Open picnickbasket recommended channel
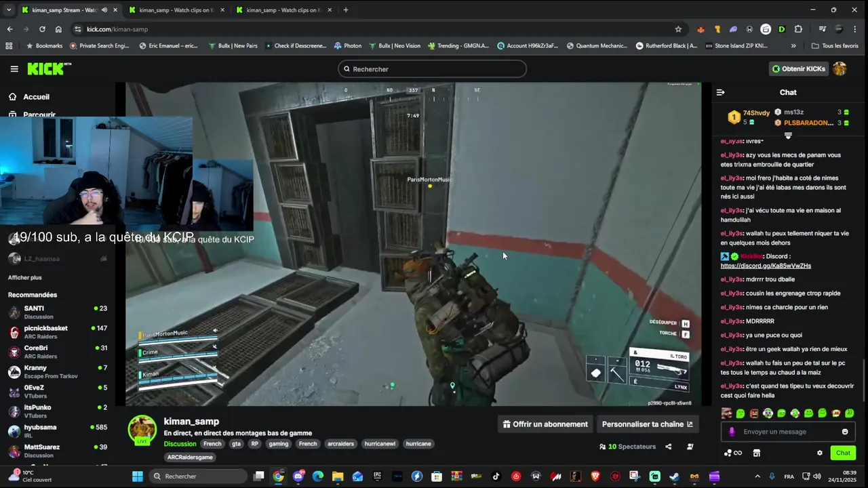This screenshot has width=868, height=488. tap(57, 332)
